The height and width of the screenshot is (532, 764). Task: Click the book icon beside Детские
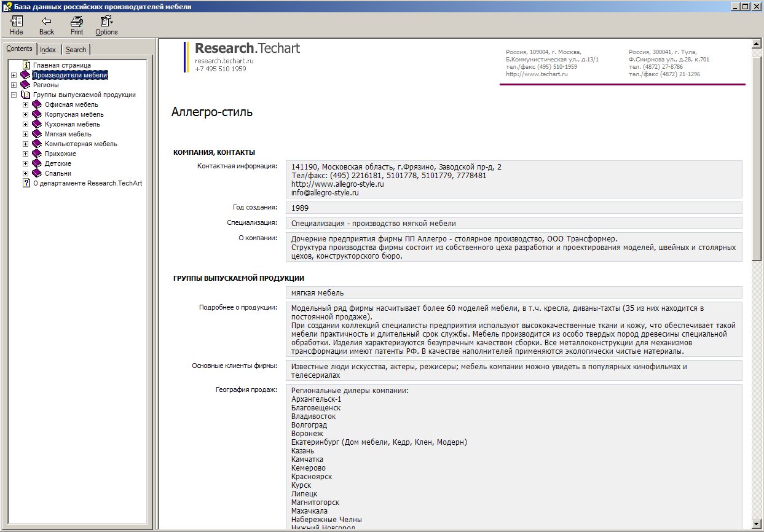(x=37, y=163)
